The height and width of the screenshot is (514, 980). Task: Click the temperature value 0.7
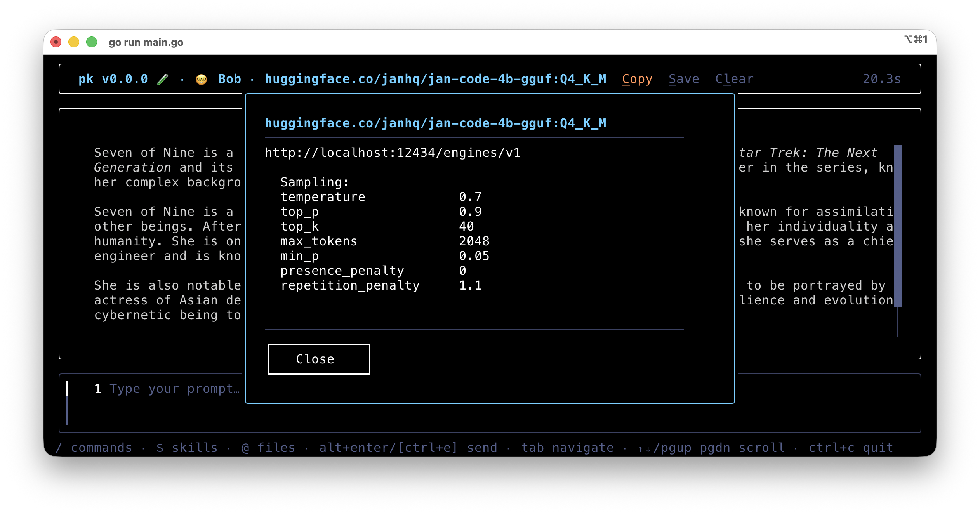pos(470,197)
